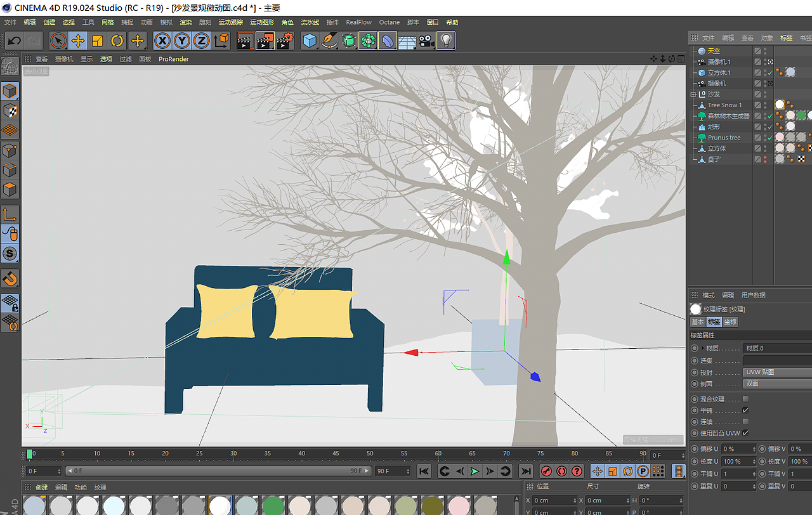Enable Polygons mode on left palette

coord(10,190)
